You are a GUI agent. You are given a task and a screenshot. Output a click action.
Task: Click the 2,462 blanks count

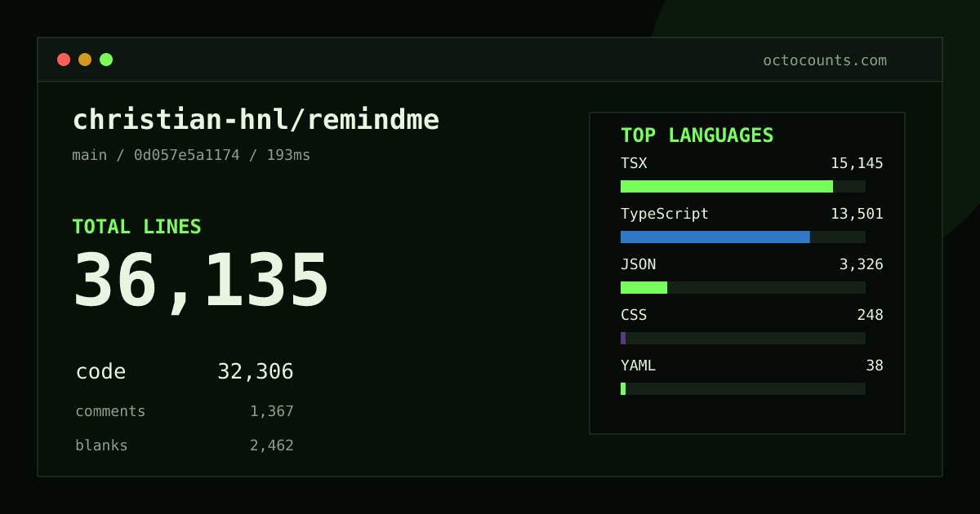click(272, 445)
